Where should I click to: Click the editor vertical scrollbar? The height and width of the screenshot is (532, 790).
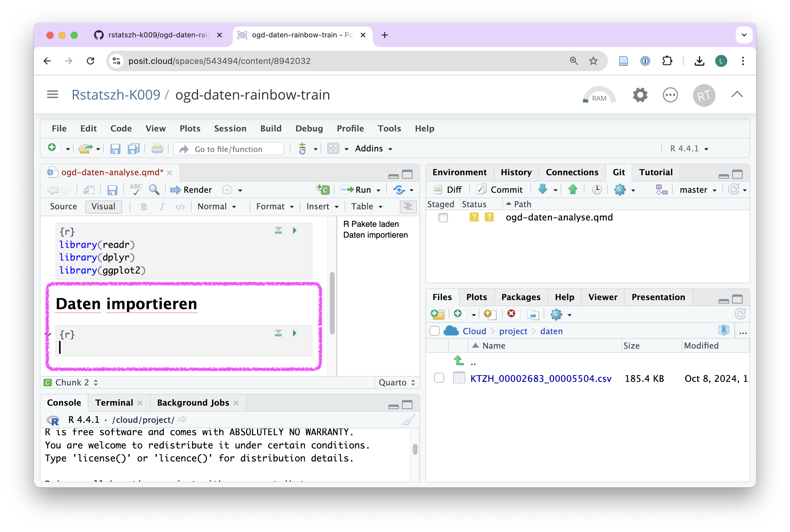tap(332, 303)
